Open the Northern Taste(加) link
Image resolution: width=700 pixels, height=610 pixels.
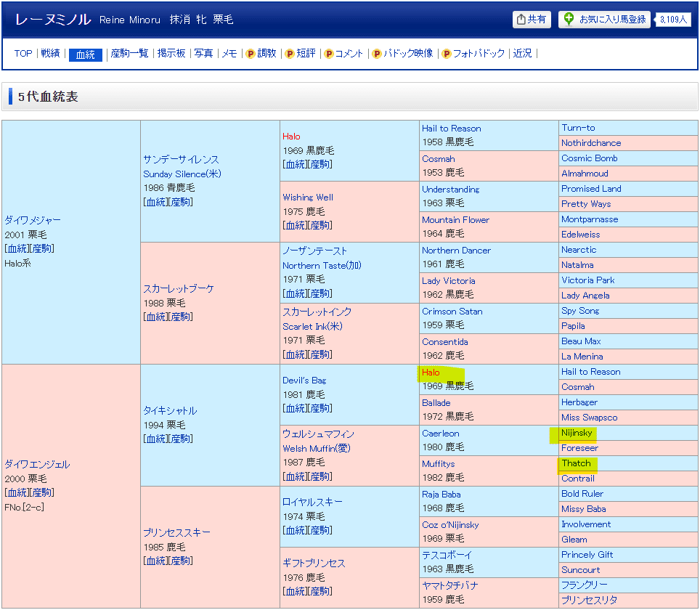[x=322, y=265]
